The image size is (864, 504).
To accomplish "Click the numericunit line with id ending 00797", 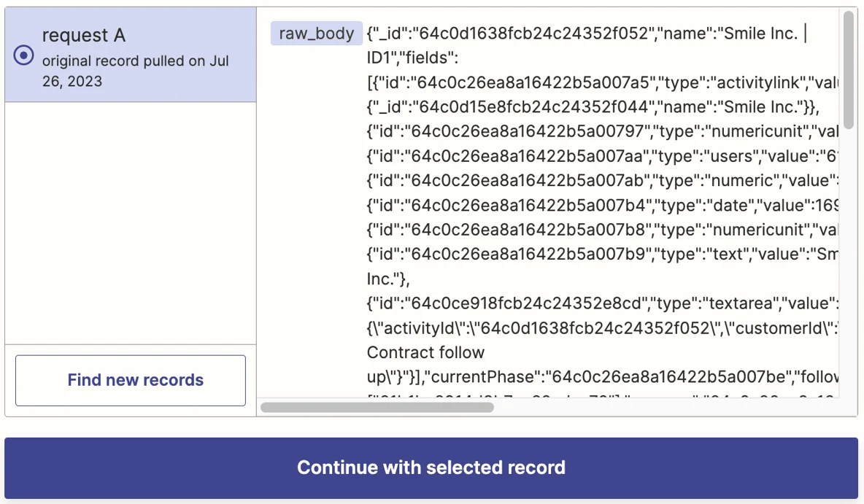I will [x=602, y=131].
